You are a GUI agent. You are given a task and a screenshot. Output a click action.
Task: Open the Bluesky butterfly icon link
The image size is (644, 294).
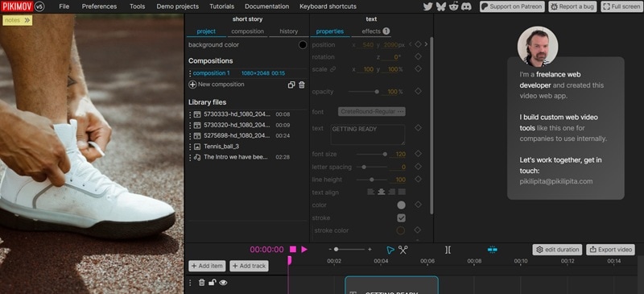[x=441, y=6]
